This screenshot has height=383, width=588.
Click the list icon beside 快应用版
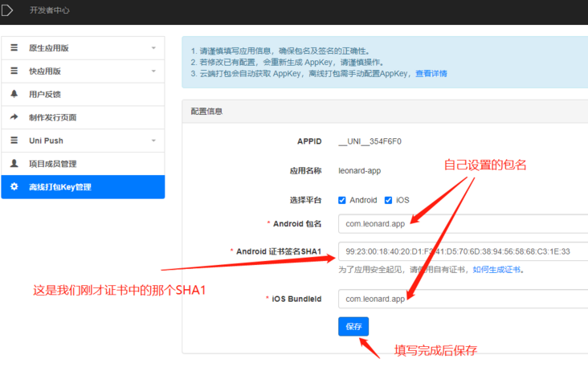pyautogui.click(x=14, y=71)
